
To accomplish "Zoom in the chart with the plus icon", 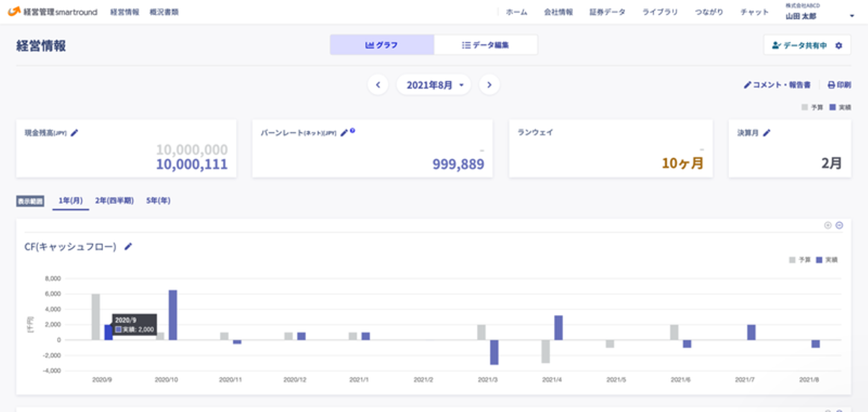I will pos(828,225).
